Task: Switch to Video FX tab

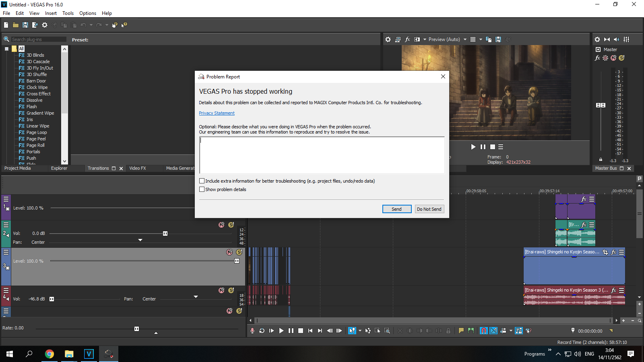Action: click(138, 168)
